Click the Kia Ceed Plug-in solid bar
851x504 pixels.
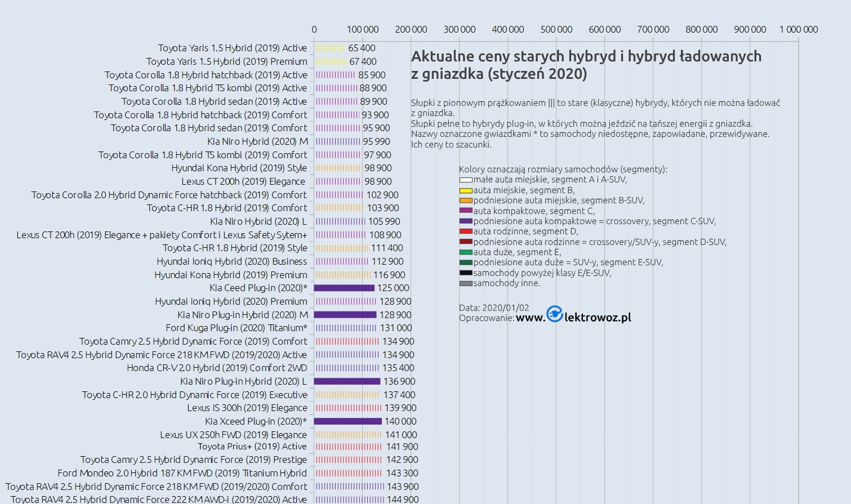point(344,288)
